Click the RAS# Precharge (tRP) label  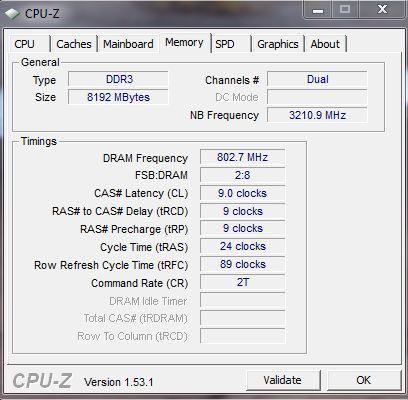134,229
